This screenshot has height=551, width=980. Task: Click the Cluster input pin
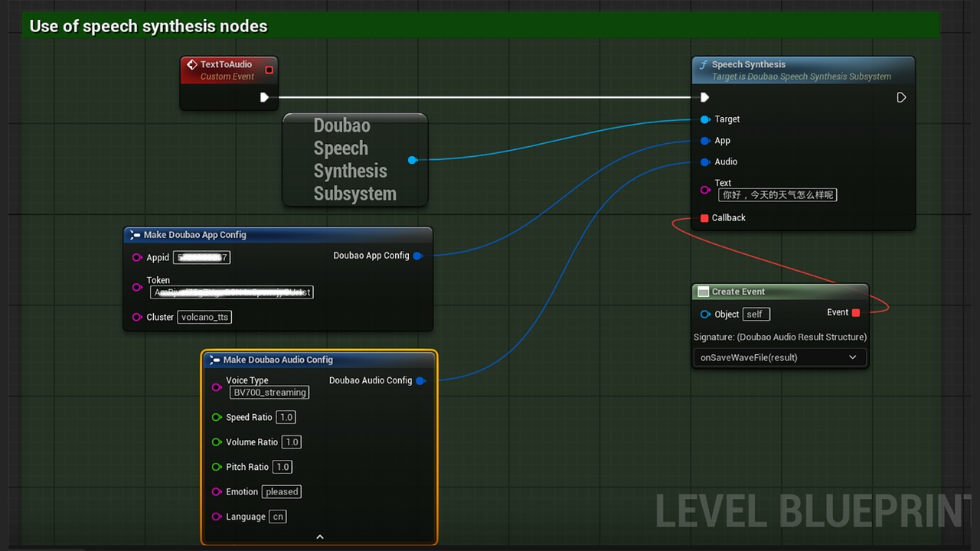[137, 317]
